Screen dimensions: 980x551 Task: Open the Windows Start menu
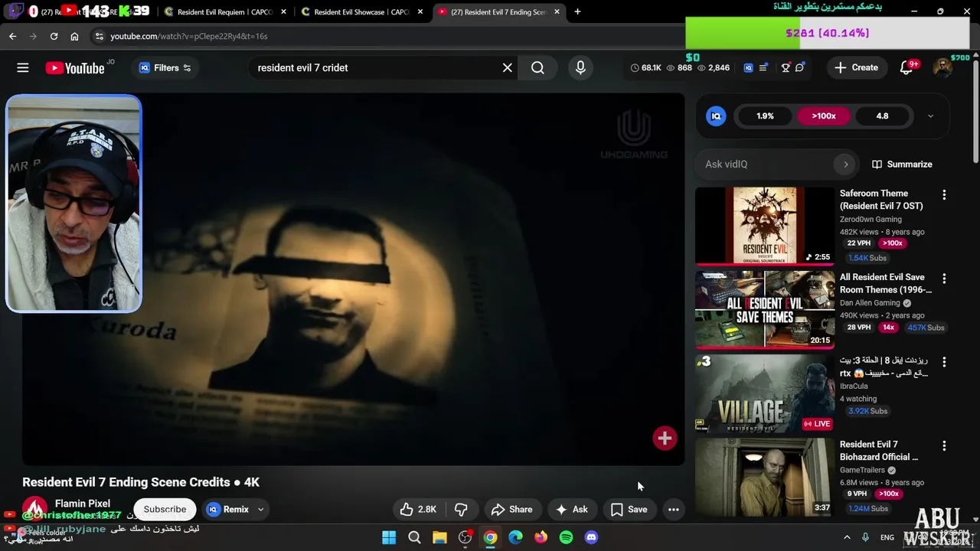(389, 537)
